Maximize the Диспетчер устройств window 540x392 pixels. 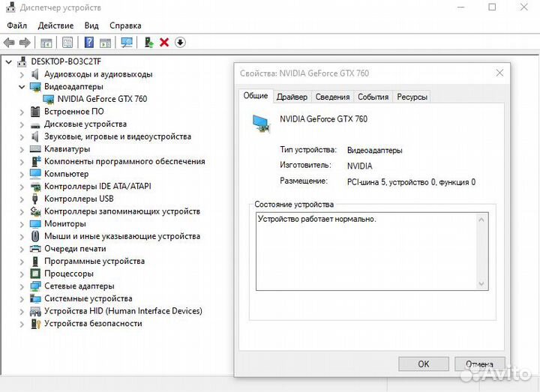point(492,7)
